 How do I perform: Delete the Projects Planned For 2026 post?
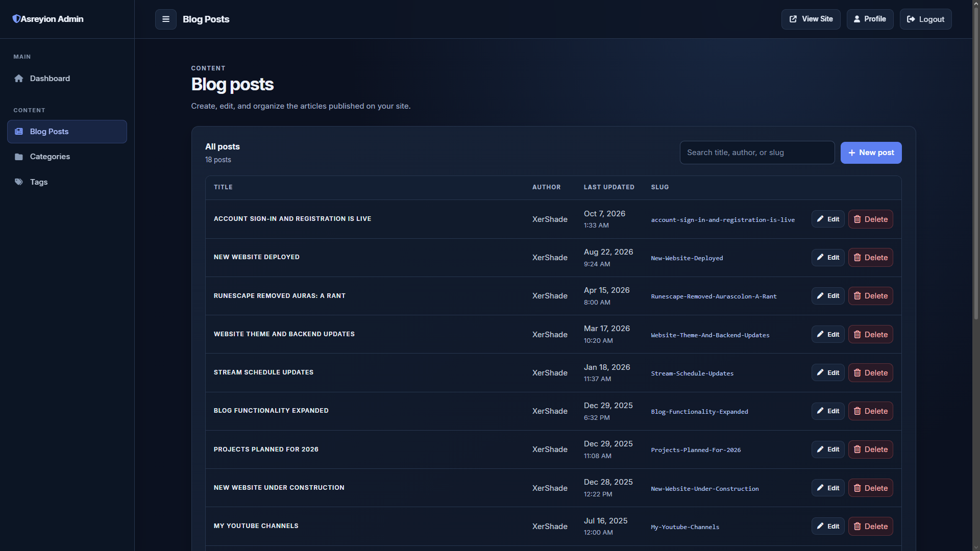[870, 449]
